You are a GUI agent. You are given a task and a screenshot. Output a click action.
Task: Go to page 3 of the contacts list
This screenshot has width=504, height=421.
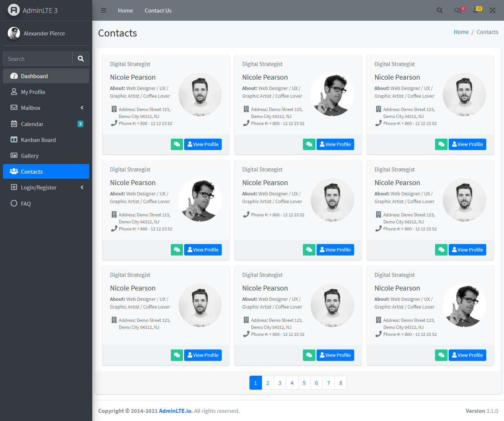click(x=280, y=383)
